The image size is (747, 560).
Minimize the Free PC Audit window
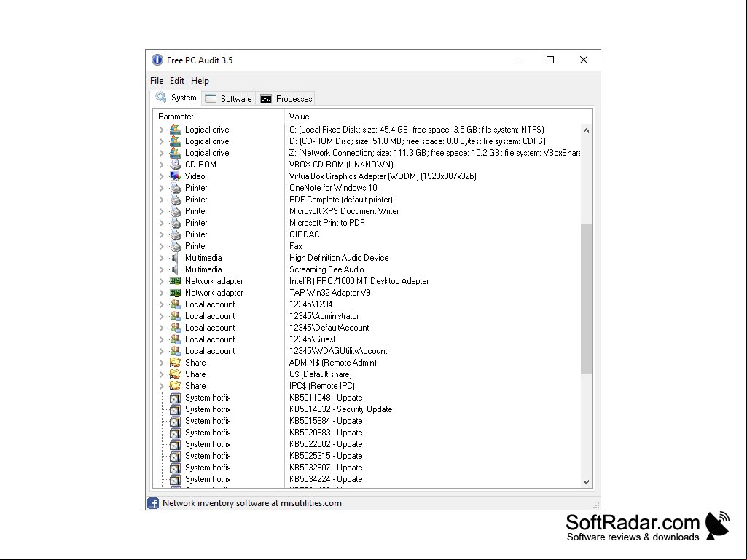[517, 60]
